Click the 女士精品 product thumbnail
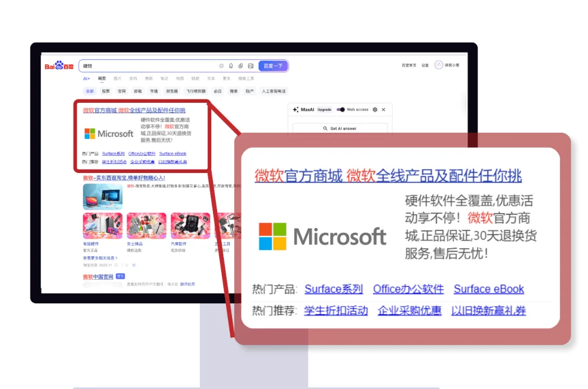Image resolution: width=588 pixels, height=389 pixels. (146, 225)
